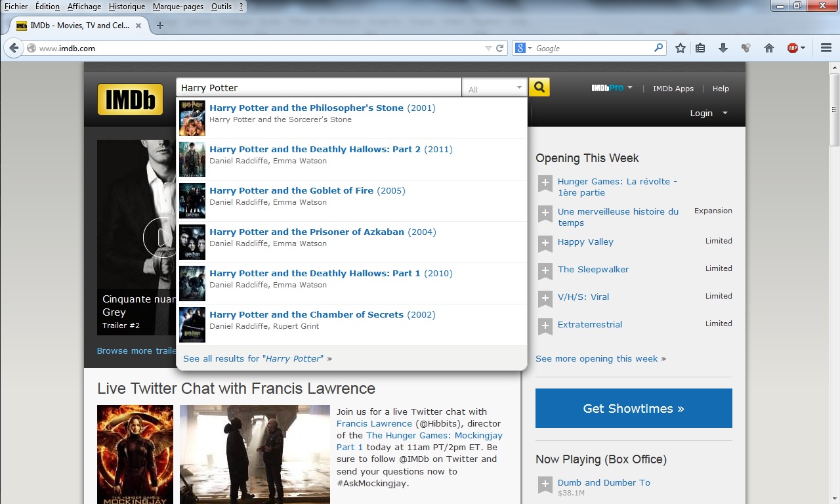
Task: Open the Affichage menu
Action: pos(85,7)
